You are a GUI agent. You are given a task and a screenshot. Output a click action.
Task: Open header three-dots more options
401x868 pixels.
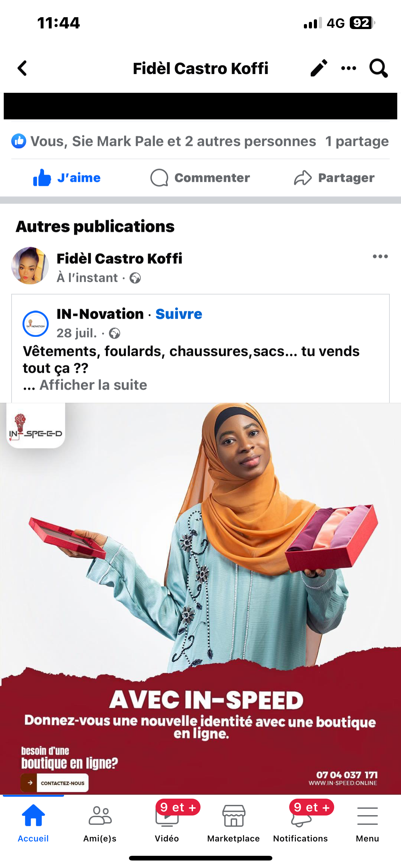[349, 68]
